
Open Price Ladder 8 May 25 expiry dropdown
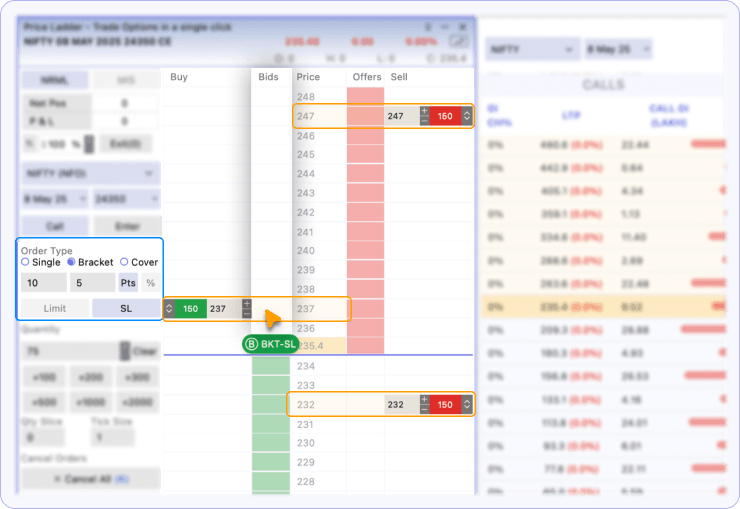pyautogui.click(x=56, y=199)
